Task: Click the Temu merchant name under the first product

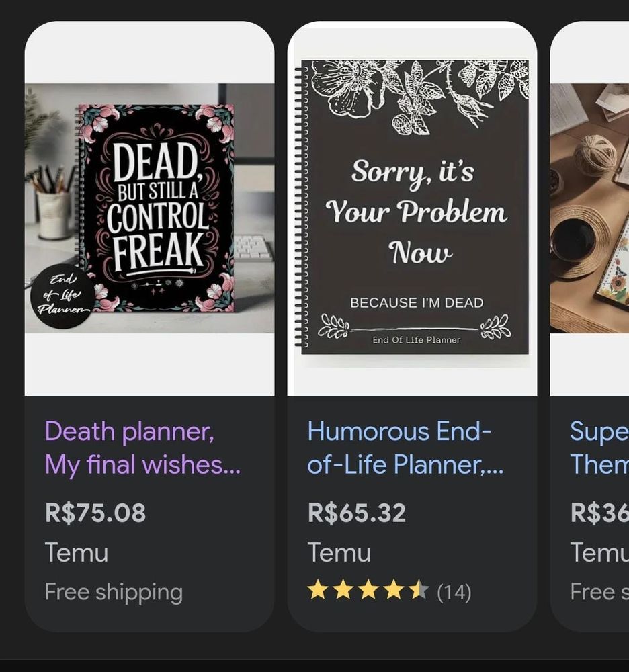Action: tap(76, 552)
